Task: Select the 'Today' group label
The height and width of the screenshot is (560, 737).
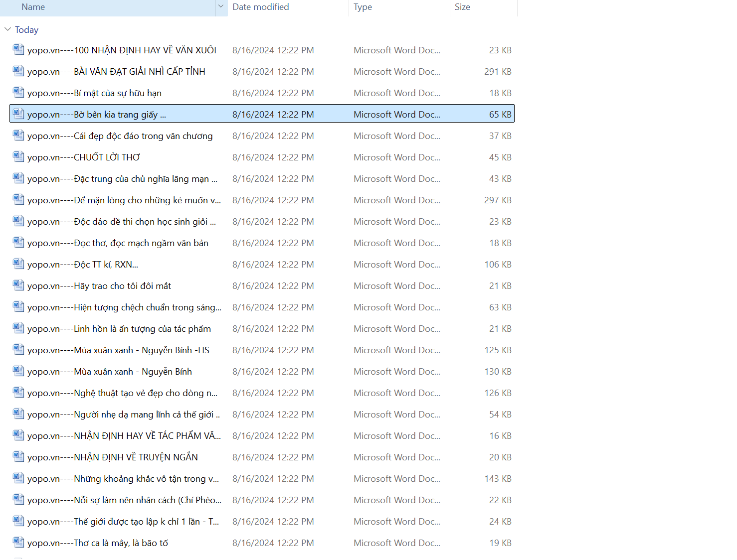Action: click(27, 30)
